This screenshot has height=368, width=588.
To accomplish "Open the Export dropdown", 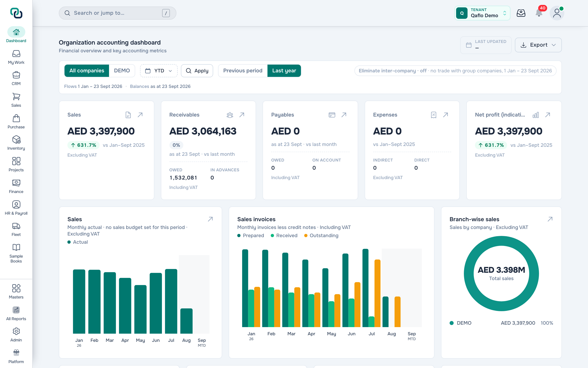I will click(538, 45).
